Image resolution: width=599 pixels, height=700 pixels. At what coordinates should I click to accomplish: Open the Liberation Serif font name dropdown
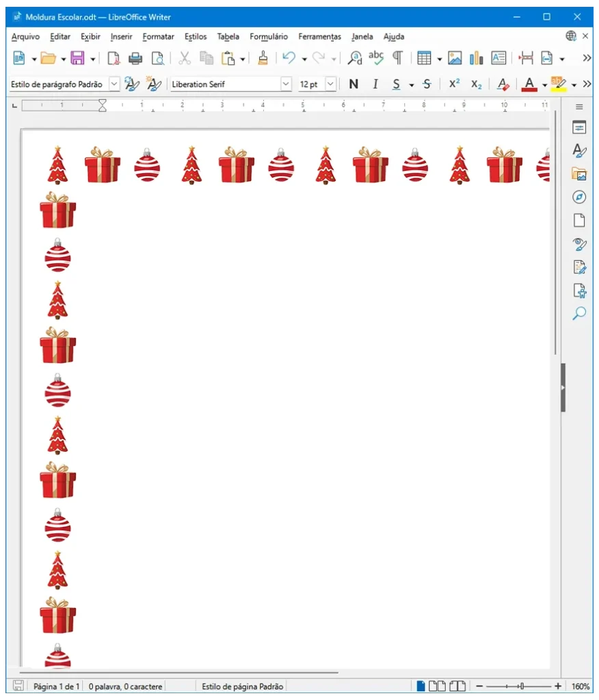coord(286,84)
